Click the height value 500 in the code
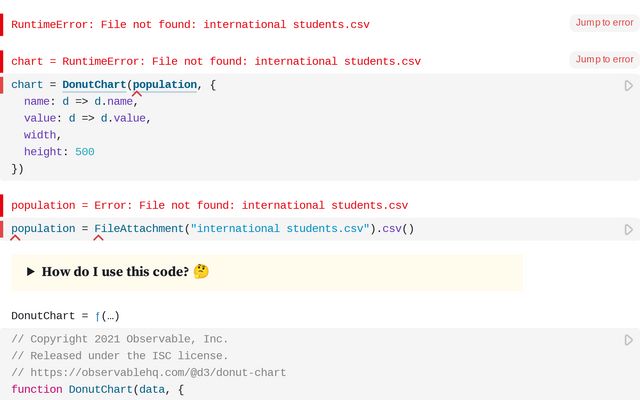Viewport: 640px width, 400px height. click(x=84, y=152)
